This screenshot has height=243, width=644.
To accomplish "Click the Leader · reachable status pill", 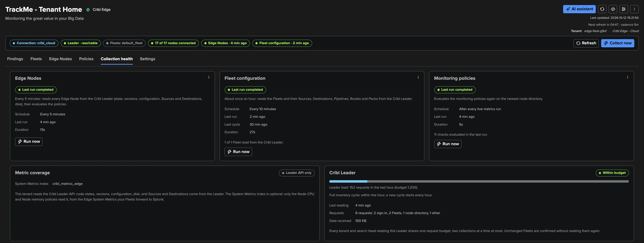I will pos(80,43).
